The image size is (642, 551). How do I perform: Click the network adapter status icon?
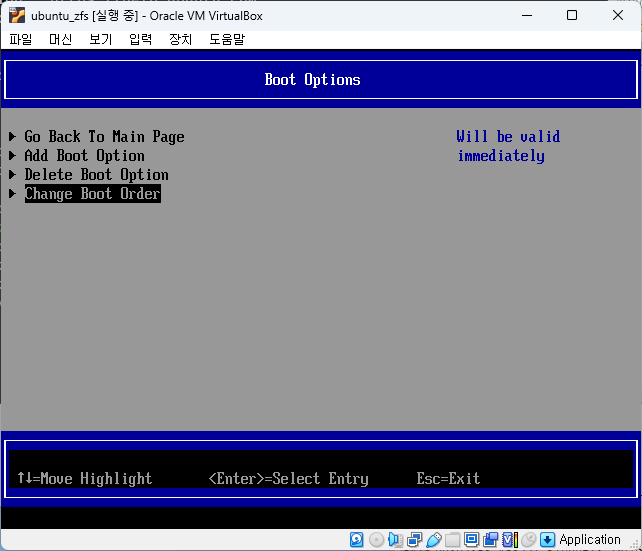414,540
